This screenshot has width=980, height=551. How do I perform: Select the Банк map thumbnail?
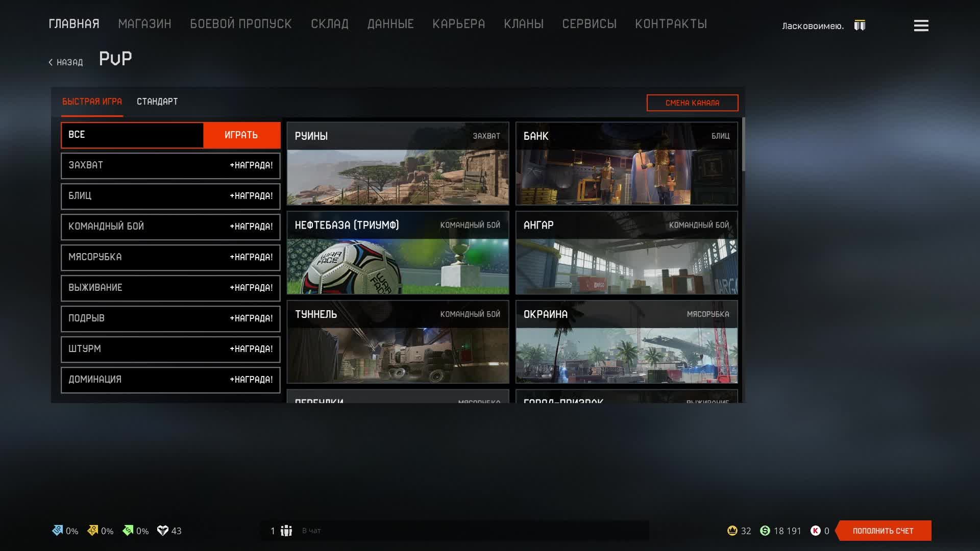pos(626,163)
